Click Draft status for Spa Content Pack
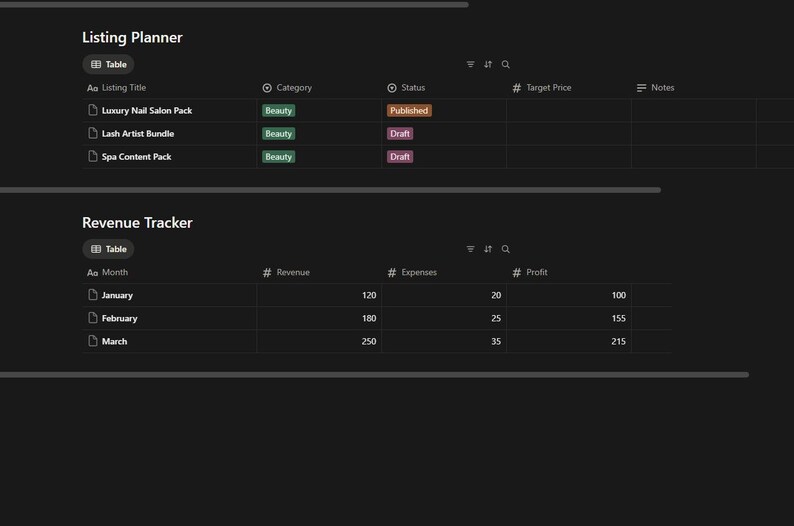The width and height of the screenshot is (794, 526). [x=400, y=157]
